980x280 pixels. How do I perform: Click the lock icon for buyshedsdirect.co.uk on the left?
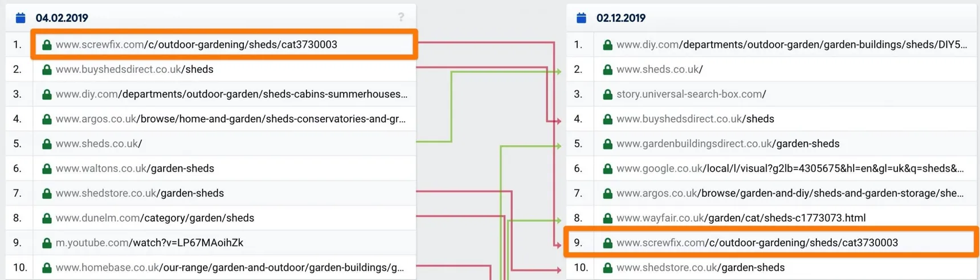47,69
